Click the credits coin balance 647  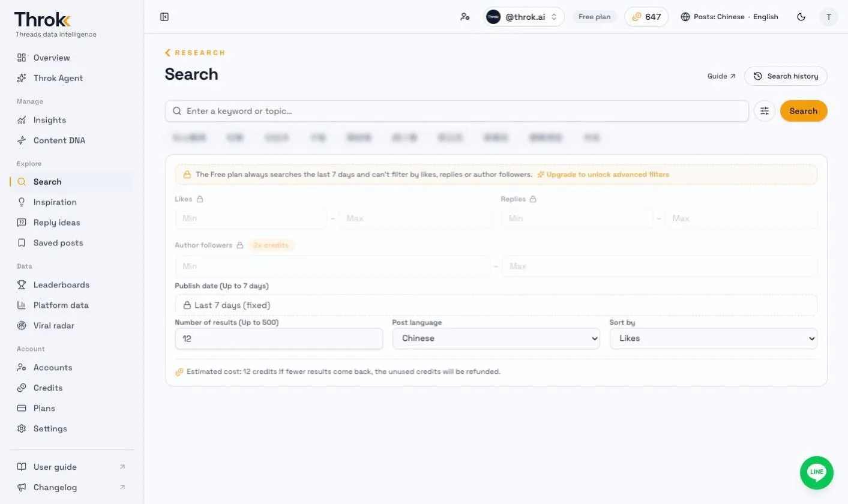coord(646,17)
